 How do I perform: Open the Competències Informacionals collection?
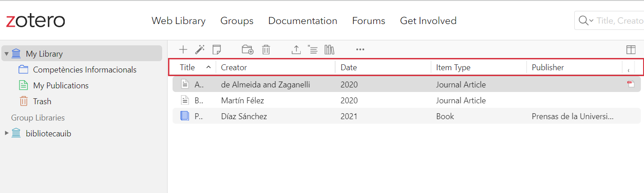(x=85, y=69)
